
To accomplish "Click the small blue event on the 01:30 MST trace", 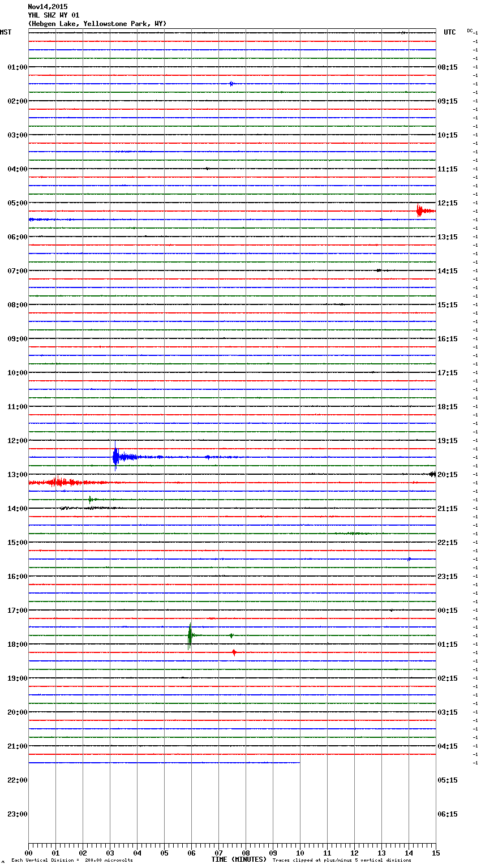I will tap(231, 84).
